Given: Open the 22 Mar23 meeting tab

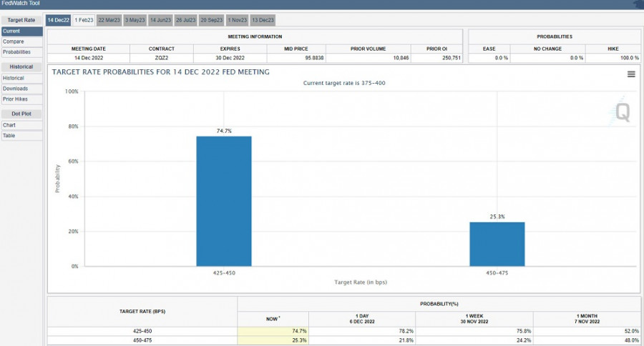Looking at the screenshot, I should [x=109, y=20].
